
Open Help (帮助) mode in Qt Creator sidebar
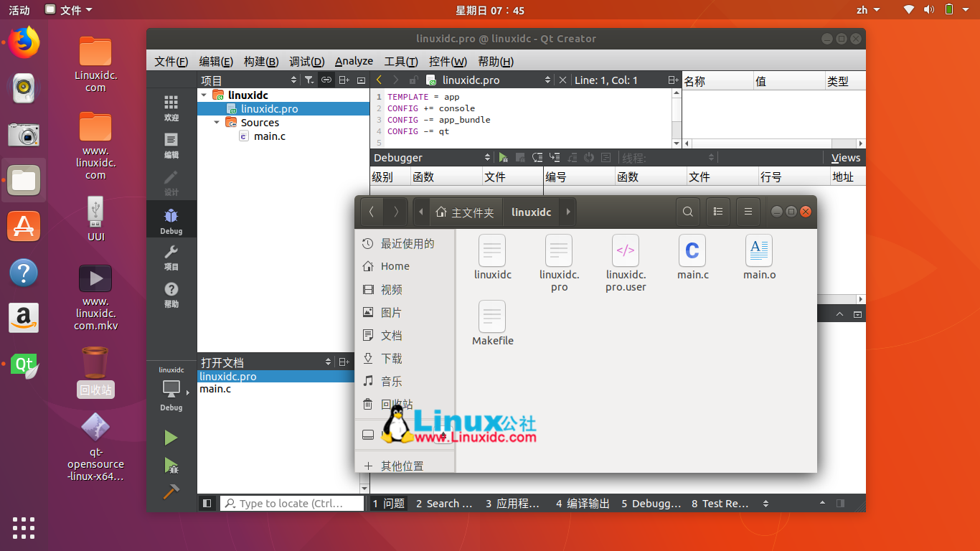tap(171, 294)
